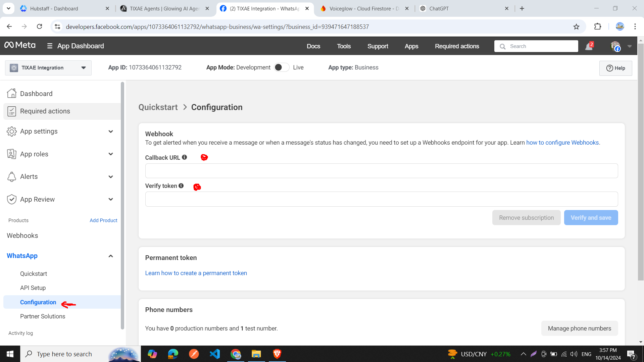This screenshot has height=362, width=644.
Task: Switch to TIXAE Agents tab
Action: click(x=165, y=8)
